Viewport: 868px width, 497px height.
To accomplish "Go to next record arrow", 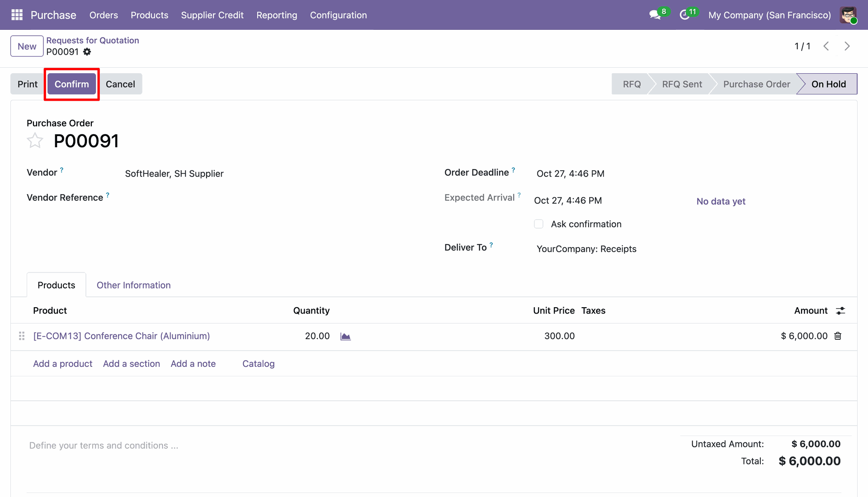I will click(847, 46).
